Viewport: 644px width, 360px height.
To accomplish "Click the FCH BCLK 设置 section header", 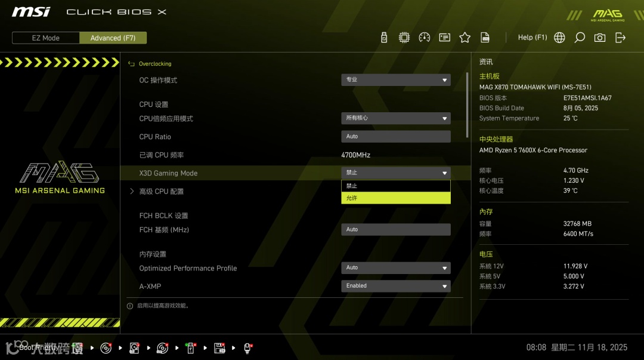I will click(x=163, y=216).
